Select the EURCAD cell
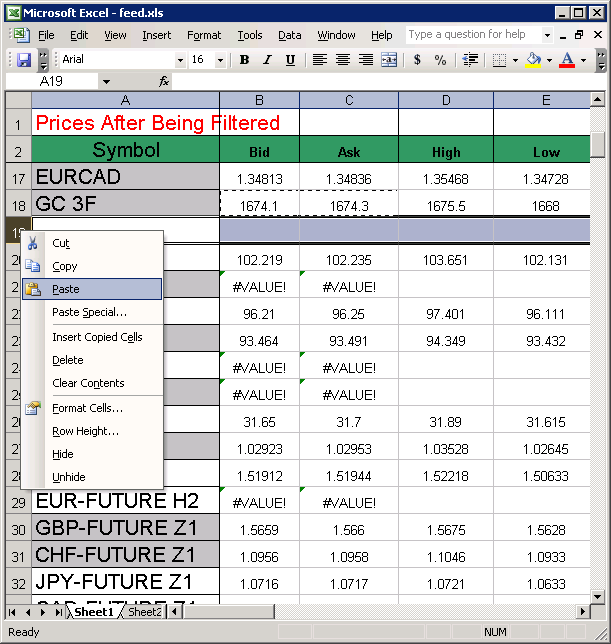Viewport: 611px width, 644px height. pyautogui.click(x=125, y=177)
